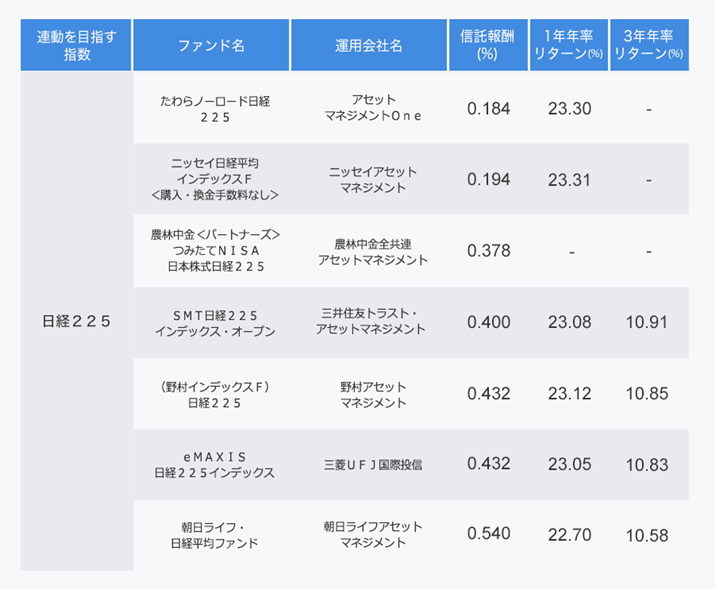
Task: Click 三菱ＵＦＪ国際投信 company cell
Action: (373, 464)
